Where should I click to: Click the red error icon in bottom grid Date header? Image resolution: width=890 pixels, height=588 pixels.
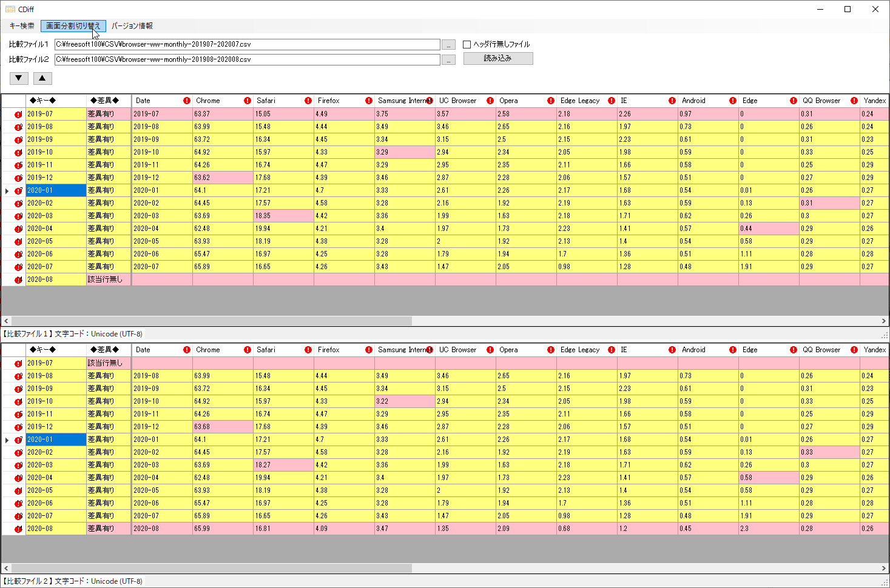187,350
